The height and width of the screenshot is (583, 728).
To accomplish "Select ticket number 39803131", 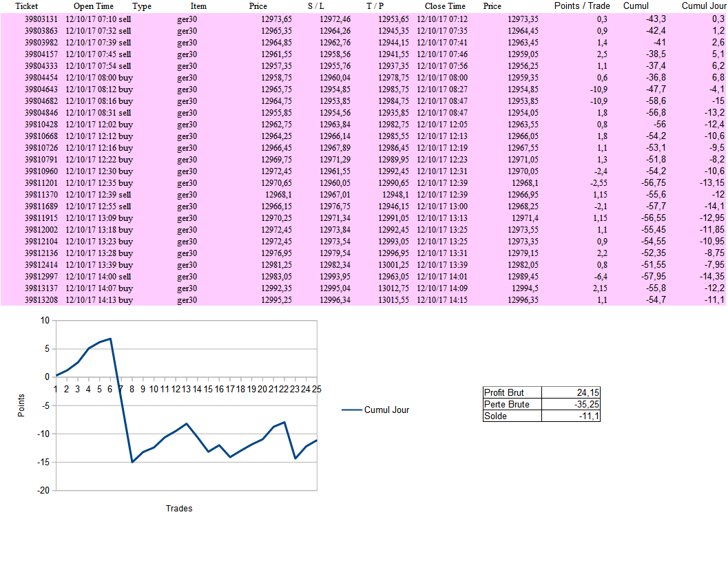I will pyautogui.click(x=41, y=19).
